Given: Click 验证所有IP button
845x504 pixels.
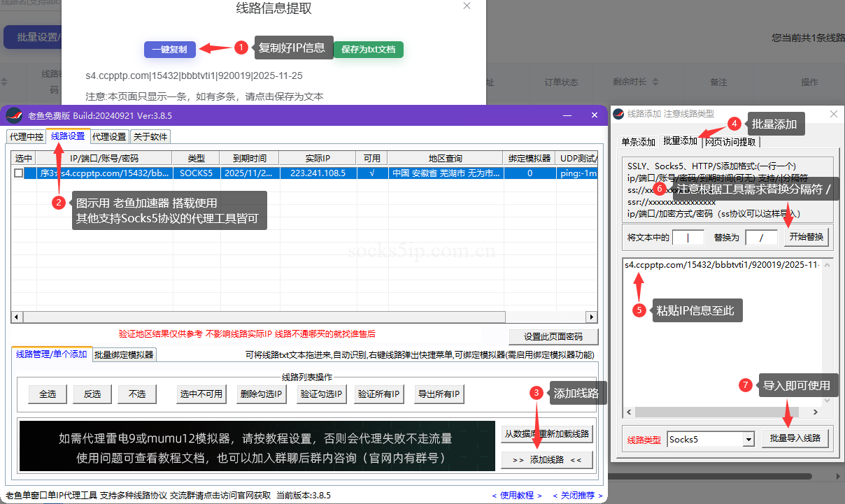Looking at the screenshot, I should 379,394.
